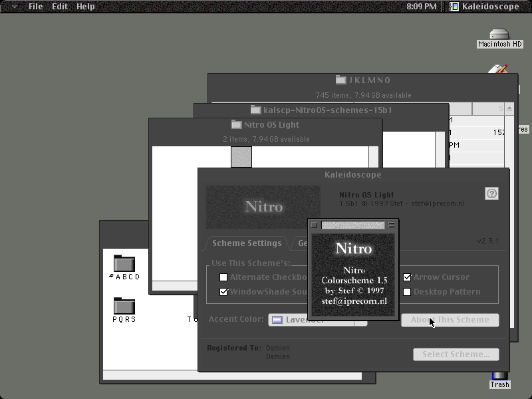Screen dimensions: 532x399
Task: Click the About This Scheme button
Action: click(x=450, y=320)
